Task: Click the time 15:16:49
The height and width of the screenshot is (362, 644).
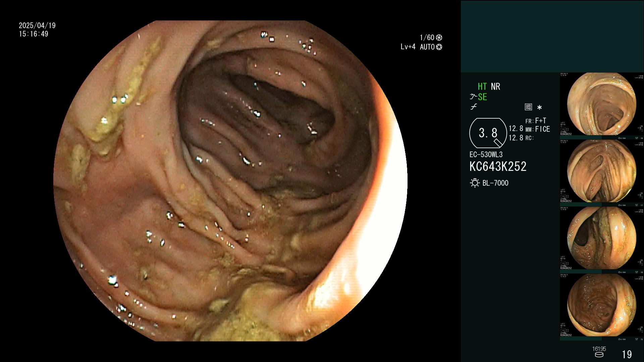Action: click(x=34, y=34)
